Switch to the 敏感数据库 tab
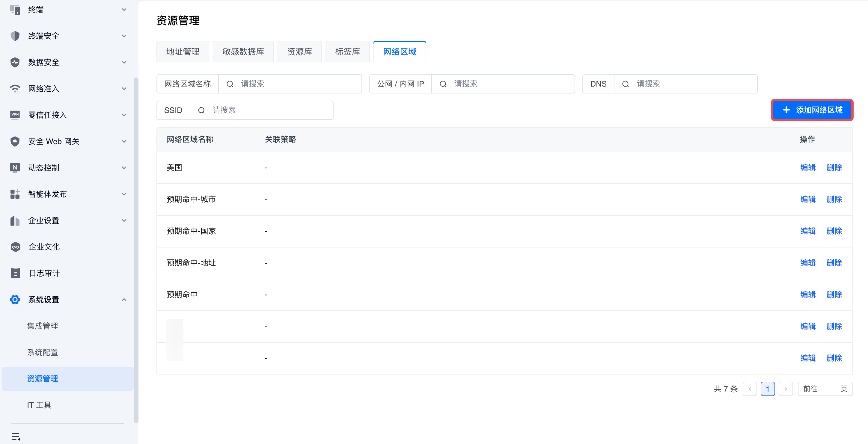 tap(243, 52)
